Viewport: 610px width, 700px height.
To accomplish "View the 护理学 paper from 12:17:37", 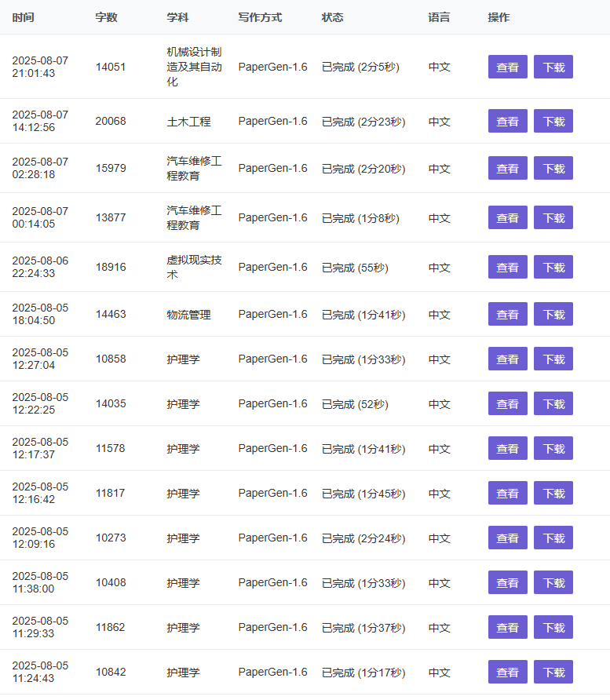I will click(507, 448).
